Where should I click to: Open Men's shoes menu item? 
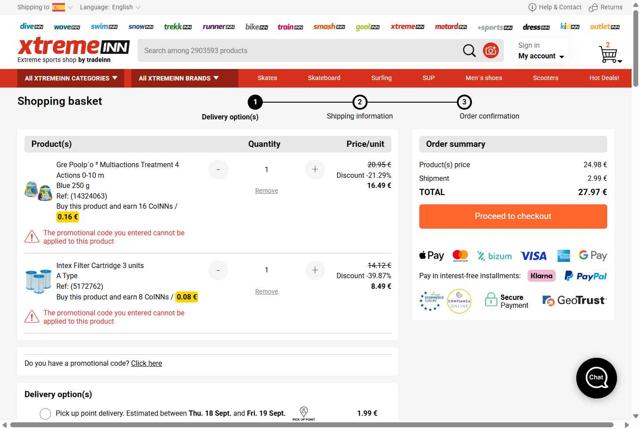(x=484, y=78)
